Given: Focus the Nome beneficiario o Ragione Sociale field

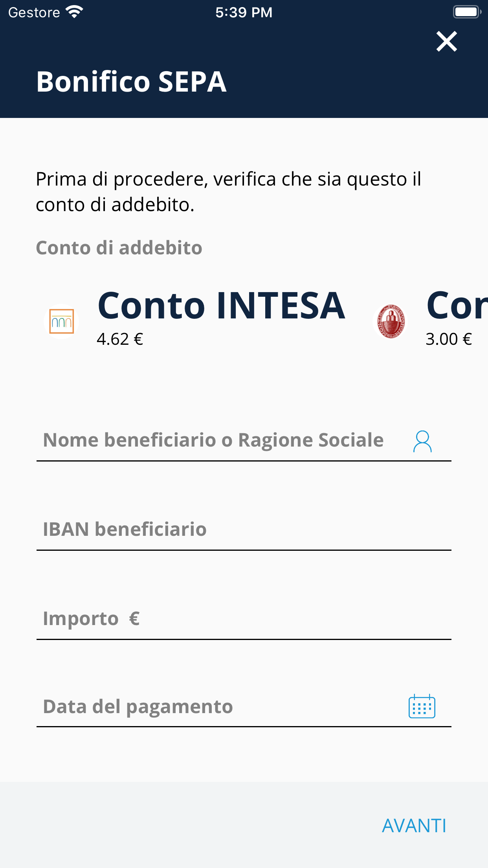Looking at the screenshot, I should 213,440.
